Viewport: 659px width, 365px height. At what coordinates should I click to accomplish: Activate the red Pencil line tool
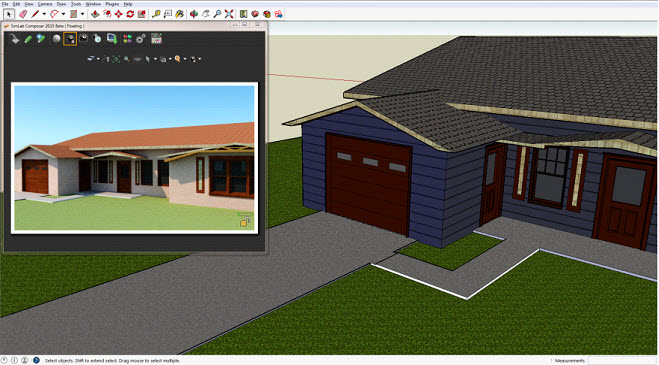click(x=35, y=14)
